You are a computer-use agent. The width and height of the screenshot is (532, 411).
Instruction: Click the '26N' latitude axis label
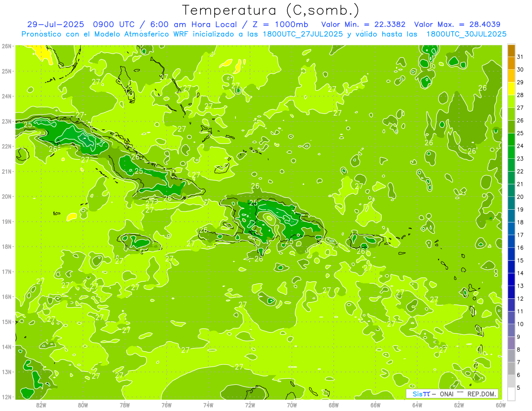[6, 46]
